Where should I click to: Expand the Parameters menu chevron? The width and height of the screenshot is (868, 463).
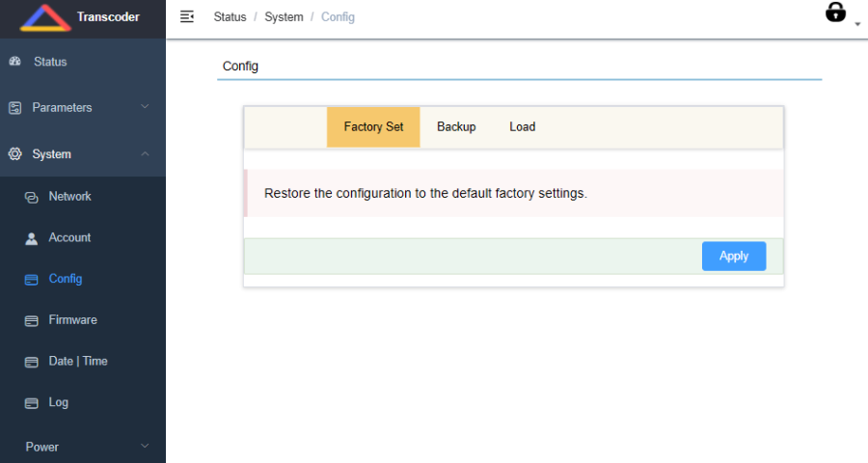click(x=145, y=107)
